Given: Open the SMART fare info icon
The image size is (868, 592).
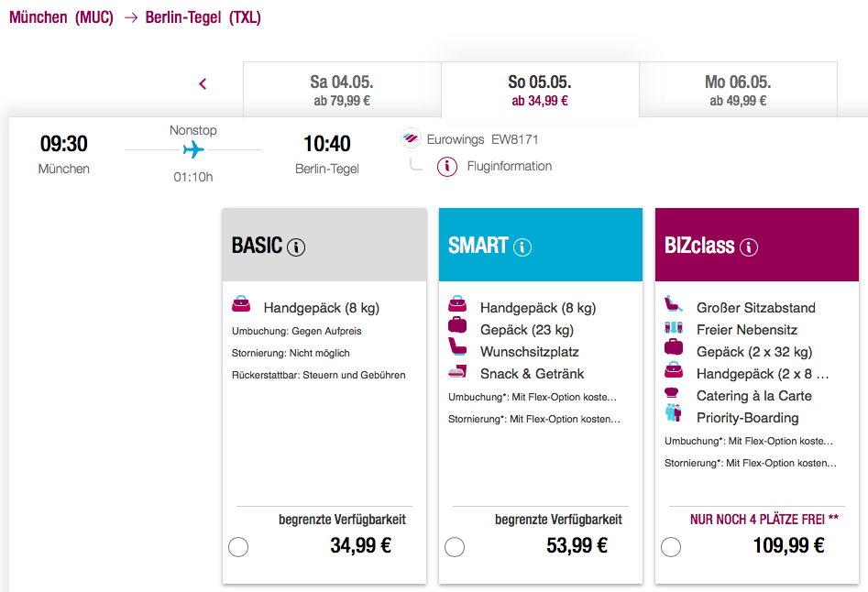Looking at the screenshot, I should click(522, 247).
